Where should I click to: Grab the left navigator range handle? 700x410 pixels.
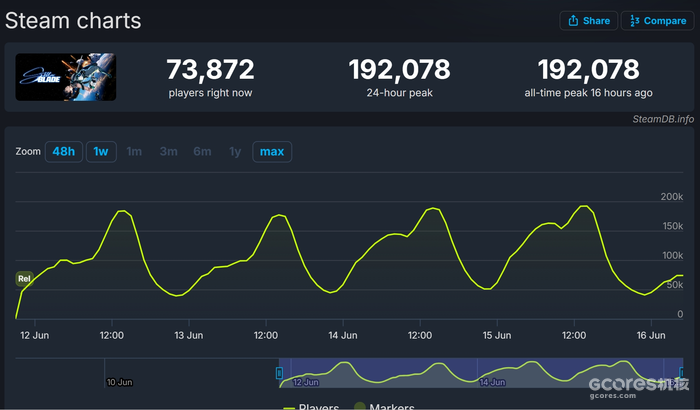click(279, 373)
